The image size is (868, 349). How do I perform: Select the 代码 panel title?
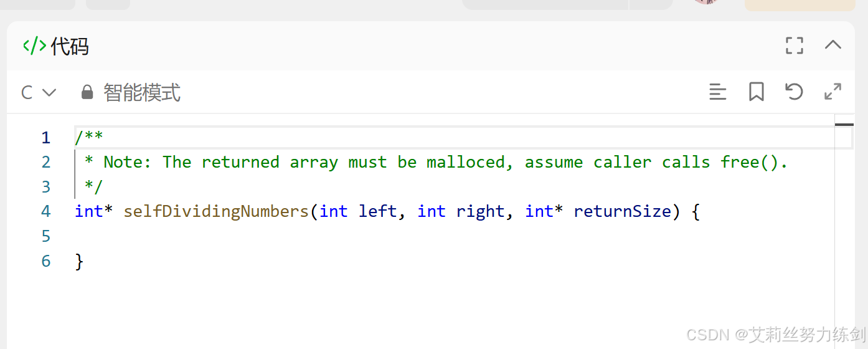(70, 46)
